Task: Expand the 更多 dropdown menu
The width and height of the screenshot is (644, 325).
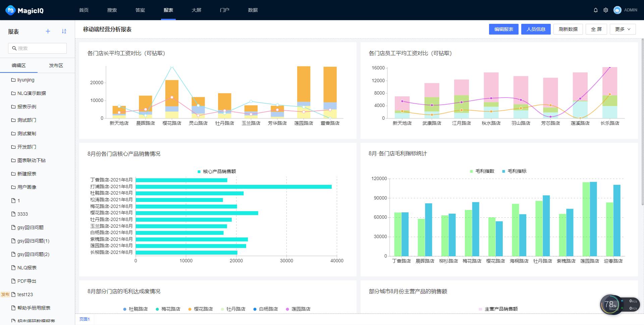Action: [x=623, y=29]
